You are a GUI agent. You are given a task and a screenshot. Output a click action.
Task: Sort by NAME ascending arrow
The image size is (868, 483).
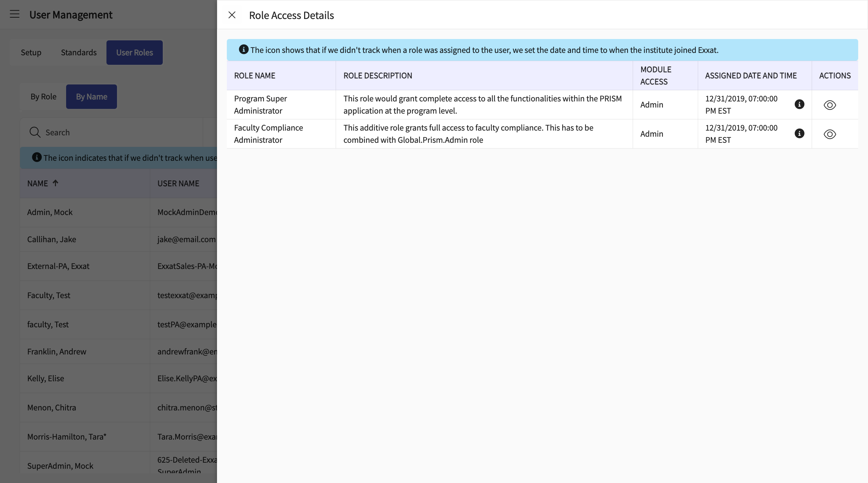tap(55, 183)
